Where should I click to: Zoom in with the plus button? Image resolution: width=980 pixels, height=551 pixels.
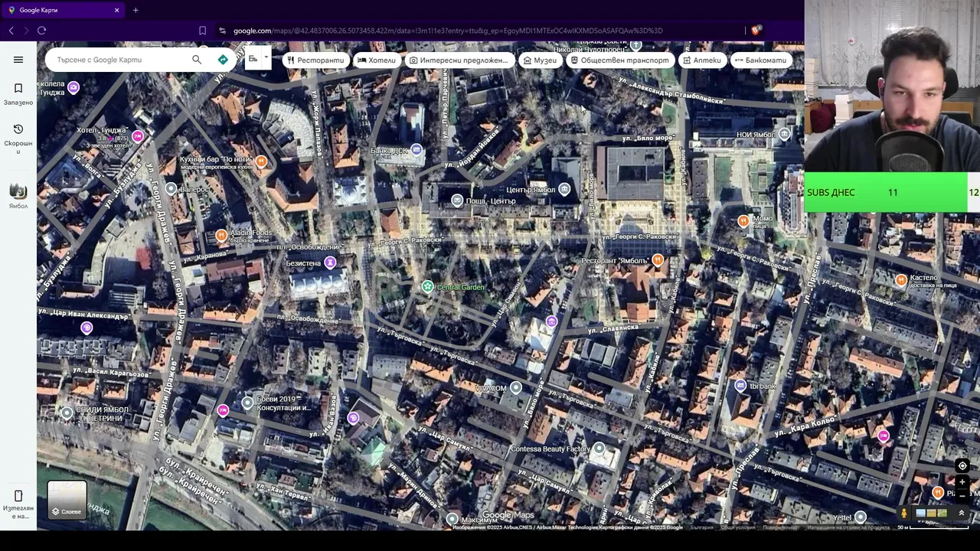(x=962, y=483)
